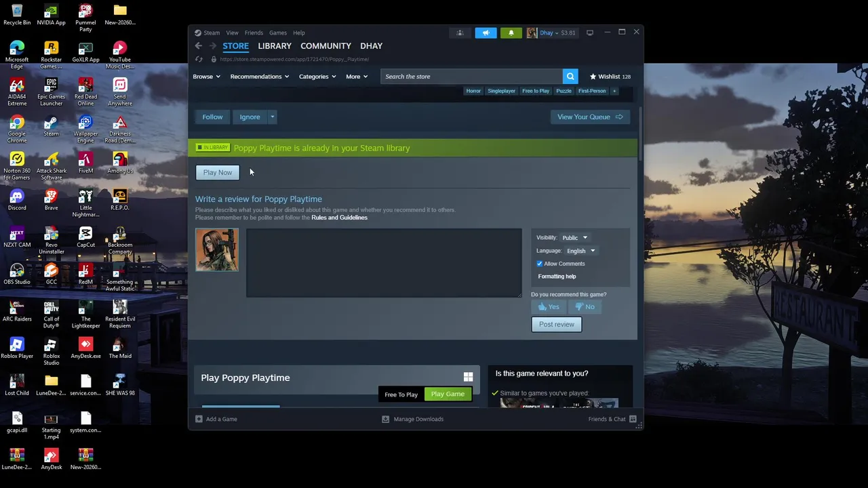Click the Post review button
This screenshot has height=488, width=868.
coord(557,325)
